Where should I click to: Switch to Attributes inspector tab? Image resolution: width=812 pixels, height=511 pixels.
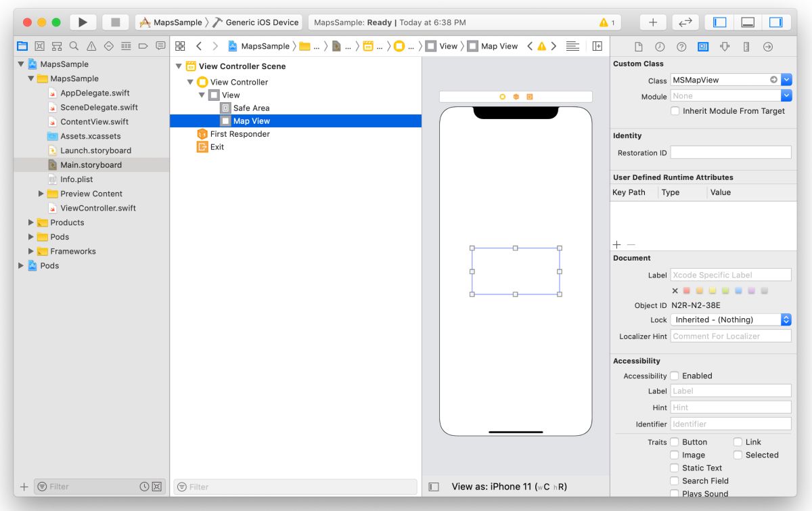(x=725, y=47)
